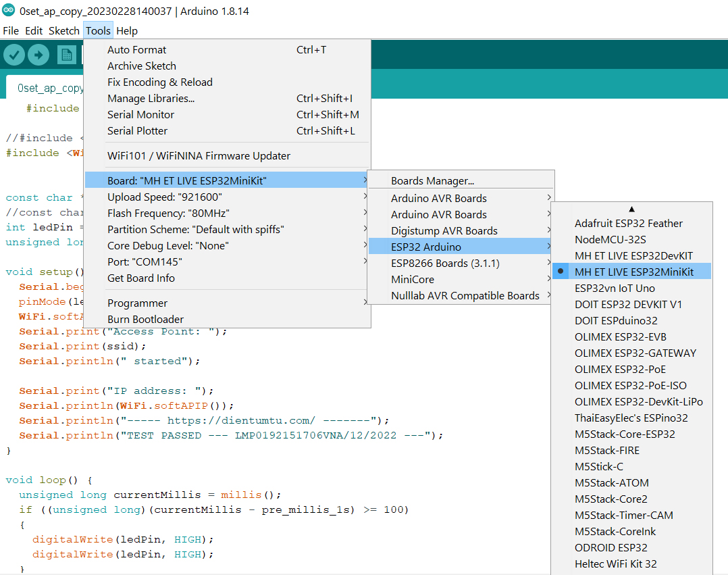728x575 pixels.
Task: Click the Verify checkmark toolbar icon
Action: tap(14, 55)
